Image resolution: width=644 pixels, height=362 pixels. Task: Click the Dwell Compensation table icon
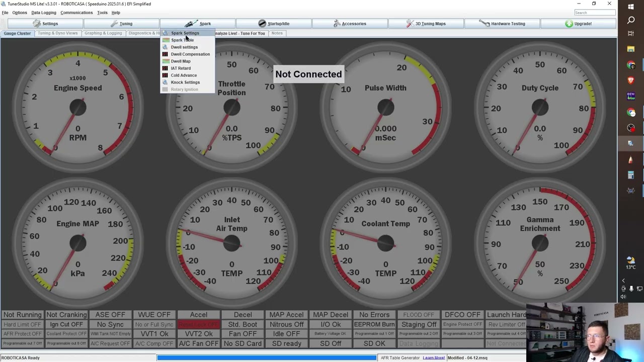(165, 54)
